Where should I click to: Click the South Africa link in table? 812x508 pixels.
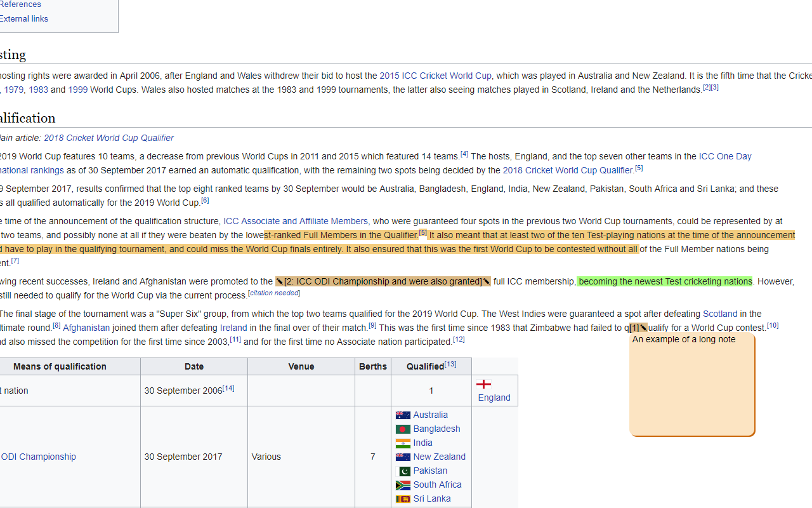[x=438, y=485]
